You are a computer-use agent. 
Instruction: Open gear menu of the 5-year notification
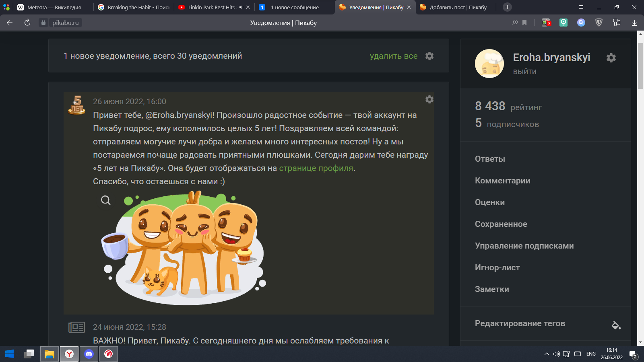[x=429, y=99]
